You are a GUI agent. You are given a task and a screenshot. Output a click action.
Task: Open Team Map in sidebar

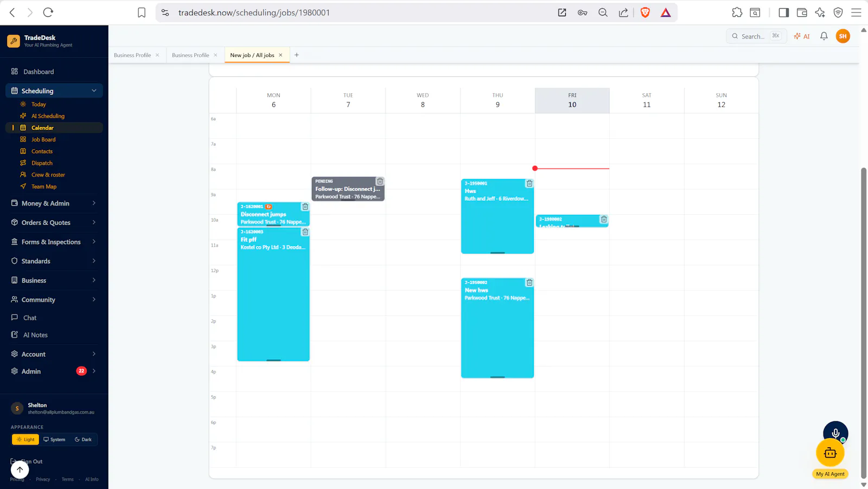pyautogui.click(x=43, y=186)
